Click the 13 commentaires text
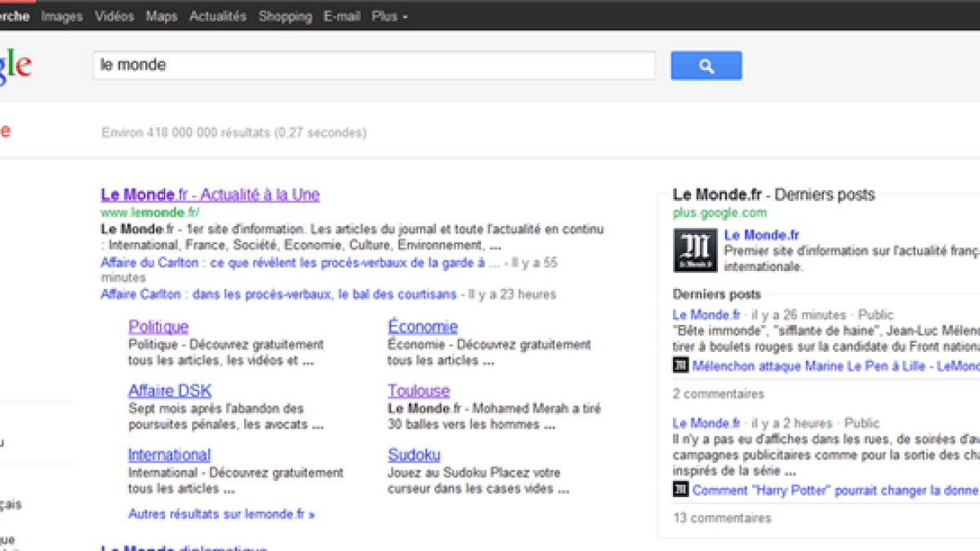The image size is (980, 551). point(722,518)
